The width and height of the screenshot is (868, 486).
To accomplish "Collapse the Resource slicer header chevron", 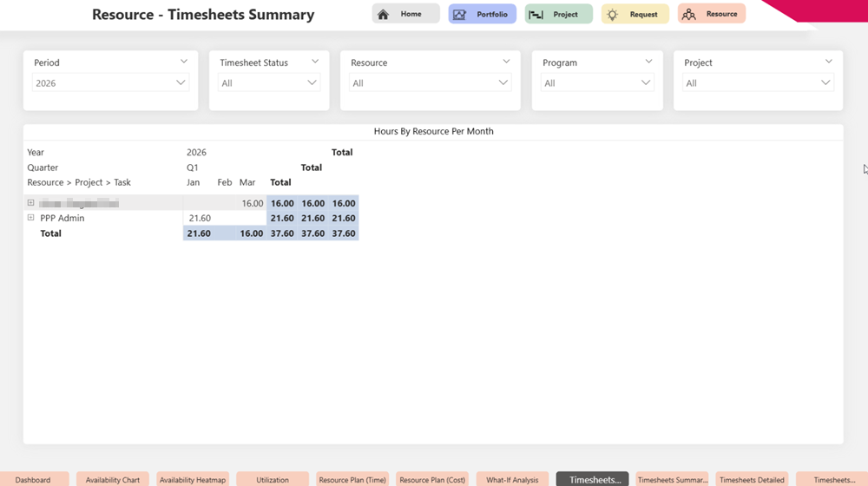I will tap(506, 62).
